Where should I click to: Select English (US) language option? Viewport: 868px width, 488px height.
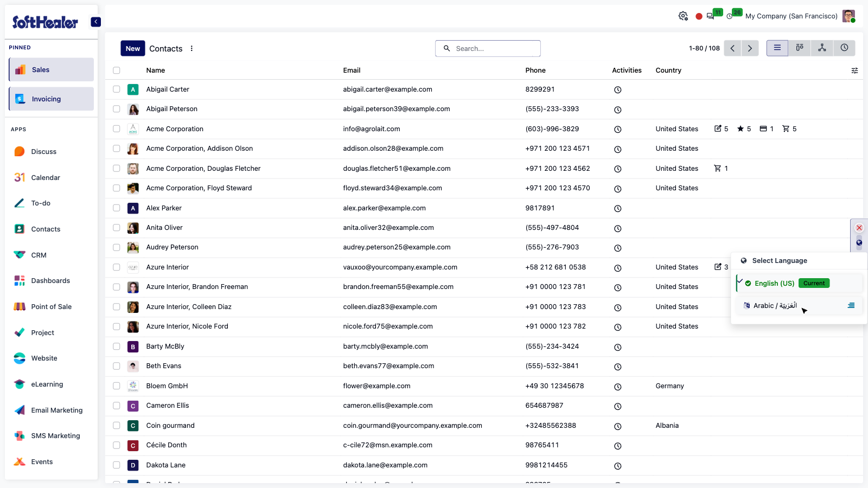click(799, 283)
